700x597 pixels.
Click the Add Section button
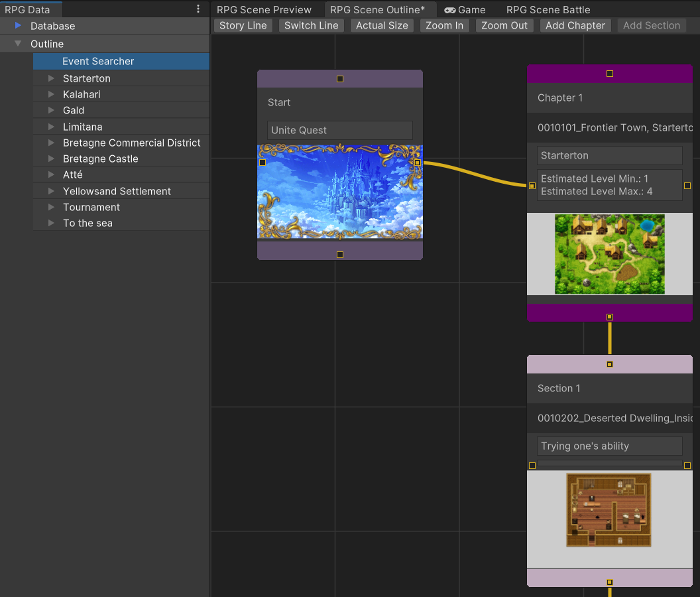click(652, 26)
